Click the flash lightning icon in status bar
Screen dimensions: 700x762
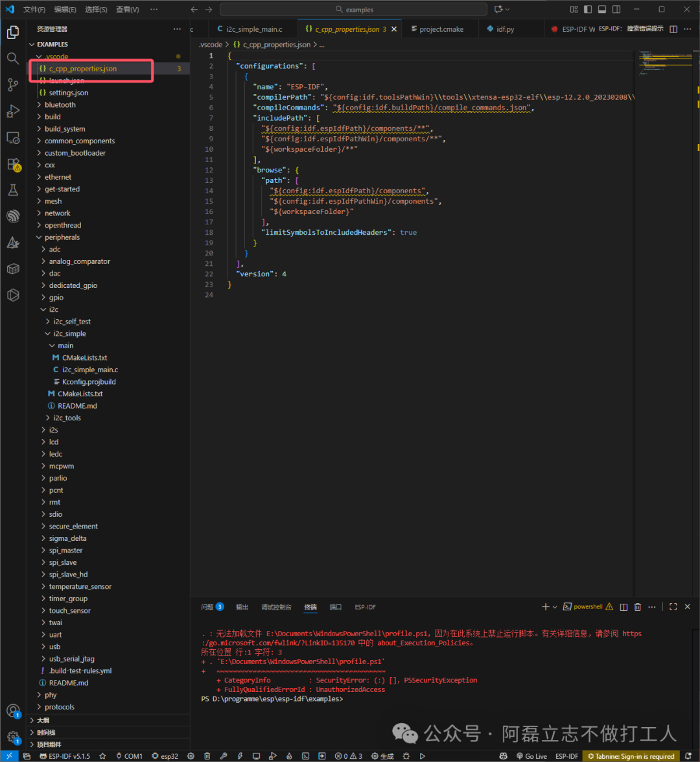(240, 756)
